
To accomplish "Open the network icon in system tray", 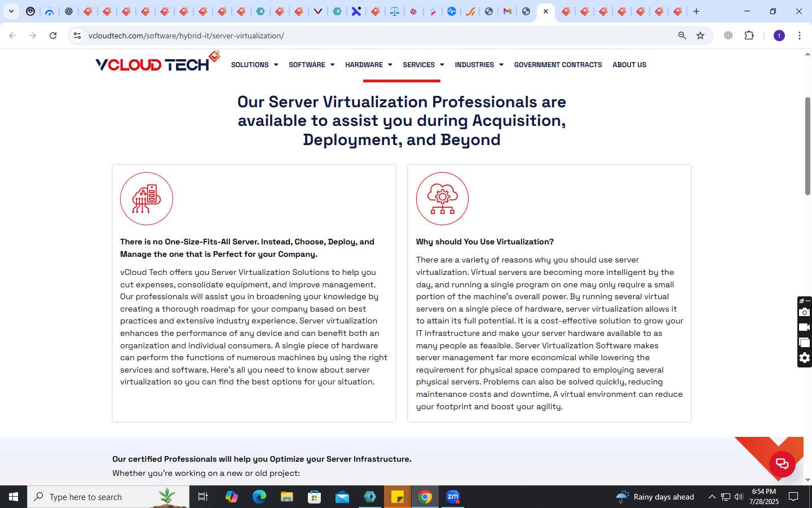I will pyautogui.click(x=725, y=497).
